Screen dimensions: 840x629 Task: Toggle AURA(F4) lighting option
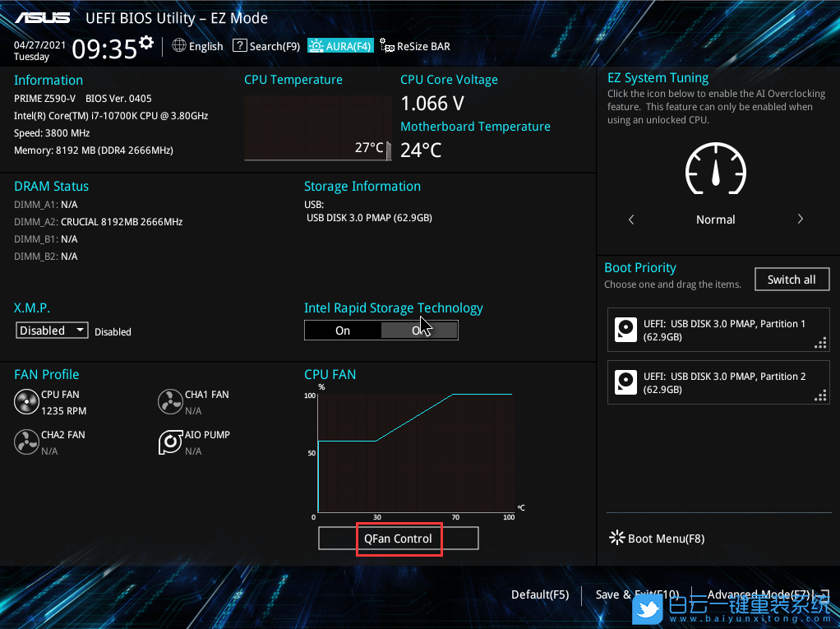340,47
